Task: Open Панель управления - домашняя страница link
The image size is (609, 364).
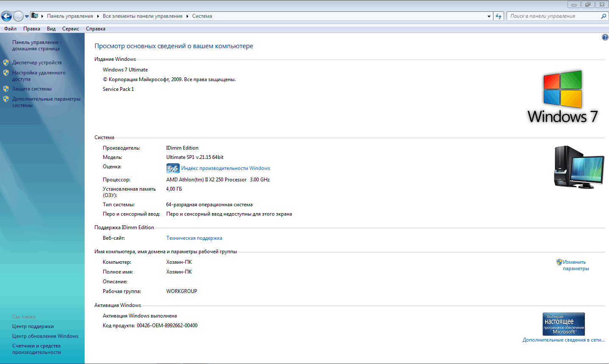Action: (x=36, y=45)
